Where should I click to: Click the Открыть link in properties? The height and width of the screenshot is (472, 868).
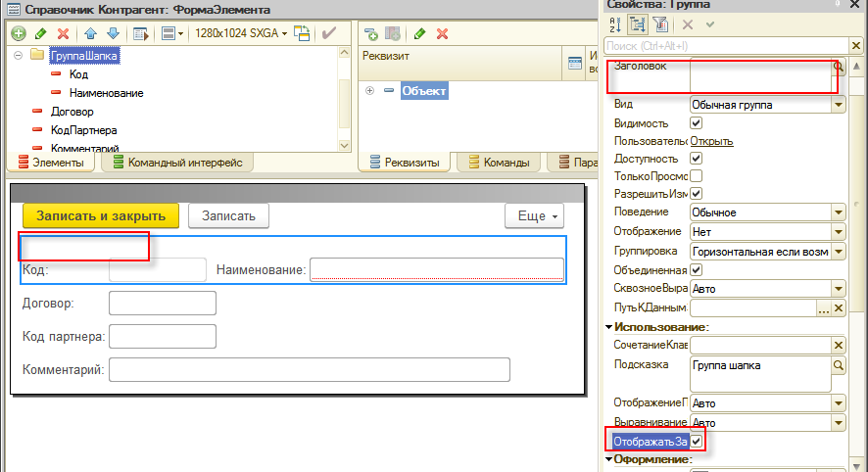[x=711, y=141]
